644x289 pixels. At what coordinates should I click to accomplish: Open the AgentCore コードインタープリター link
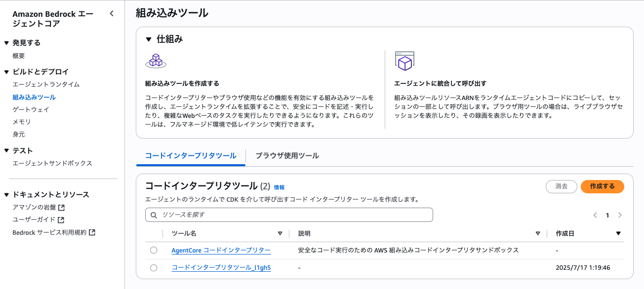pyautogui.click(x=221, y=250)
